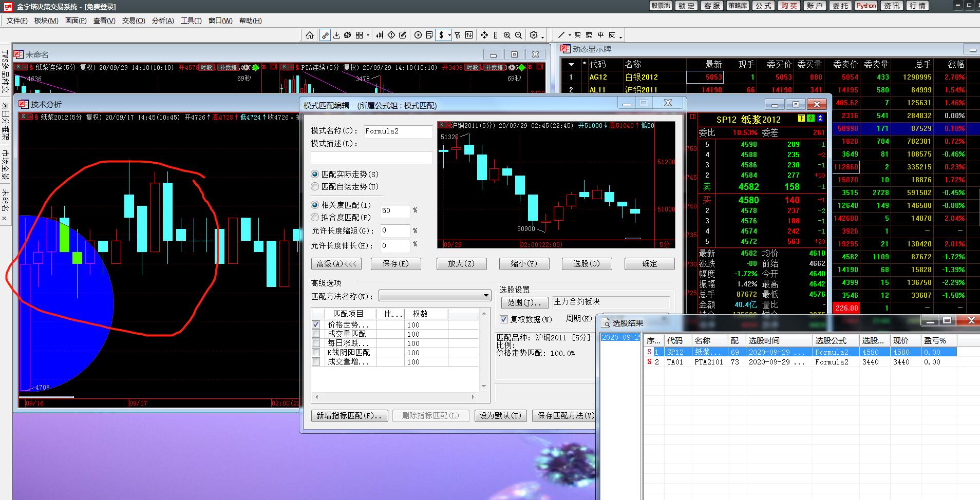Click the Home icon in the toolbar

click(x=309, y=35)
